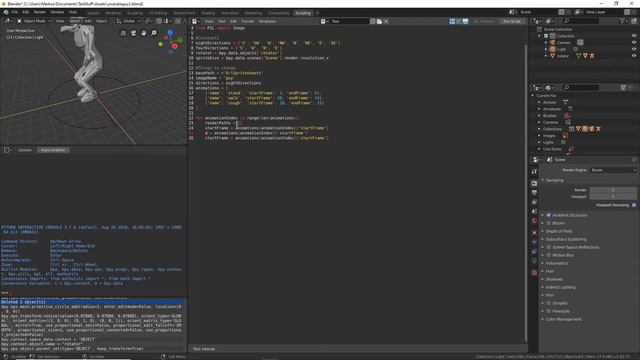Click the Camera object icon in outliner

coord(552,42)
